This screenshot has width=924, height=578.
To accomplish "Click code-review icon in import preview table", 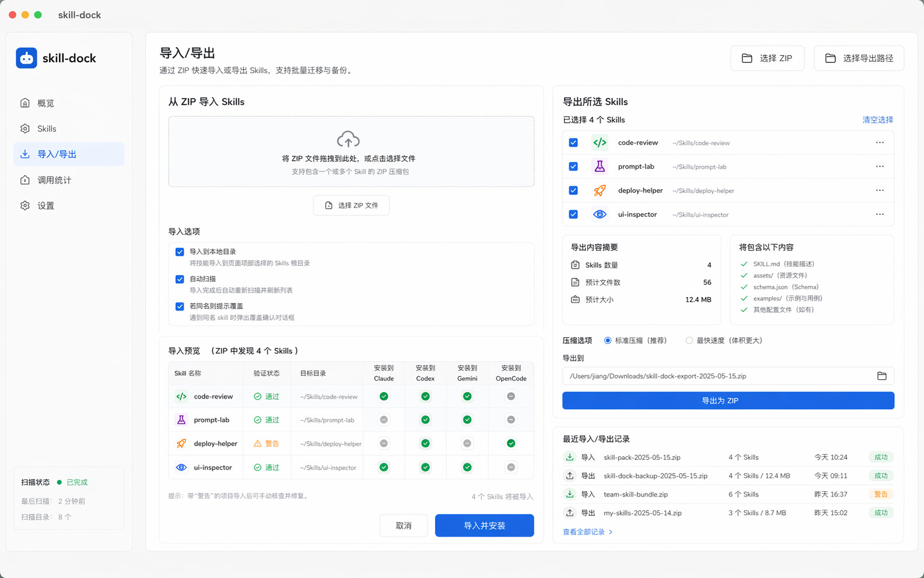I will tap(181, 396).
